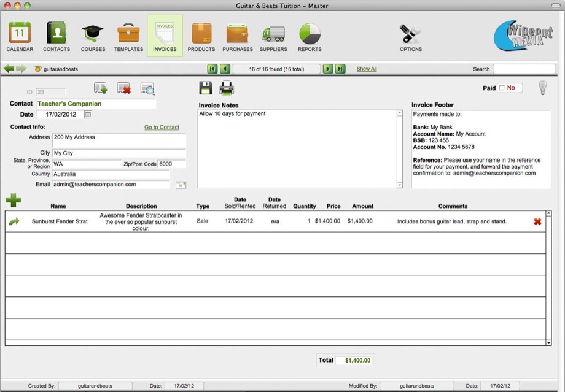Switch to the Invoices tab
The height and width of the screenshot is (392, 565).
point(165,36)
